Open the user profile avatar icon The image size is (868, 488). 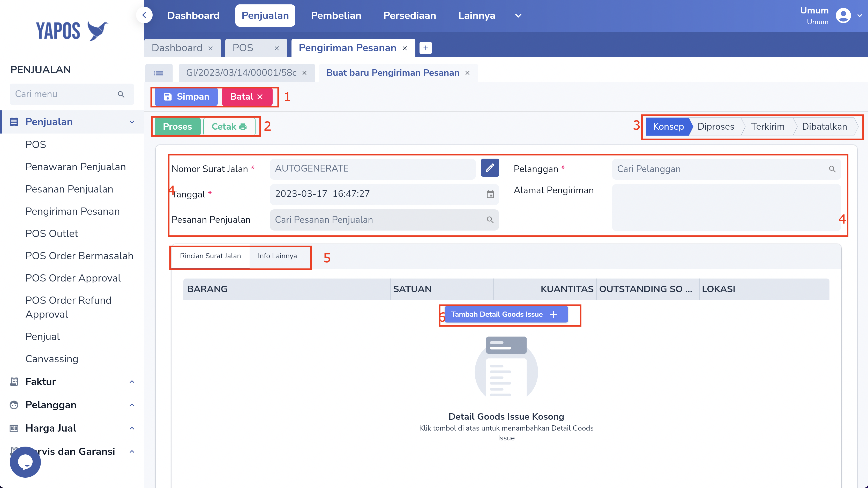pos(843,16)
